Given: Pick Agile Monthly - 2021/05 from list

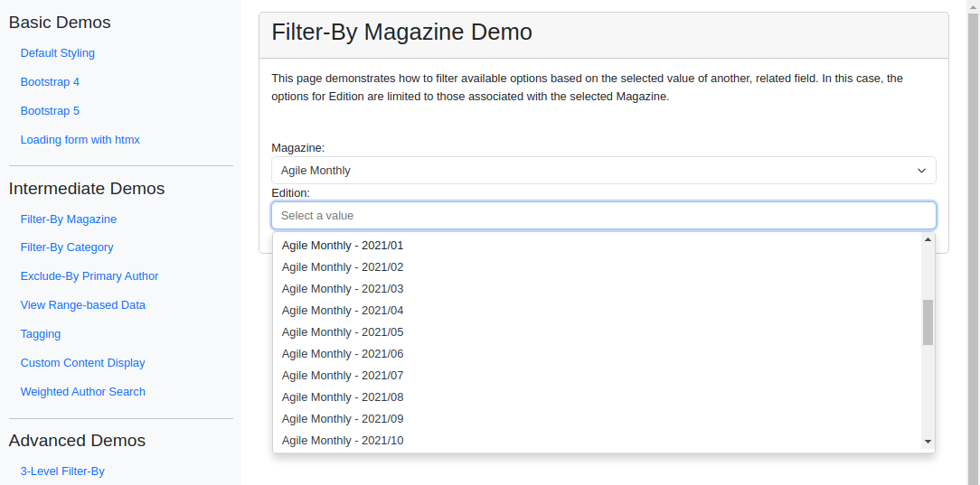Looking at the screenshot, I should 598,332.
